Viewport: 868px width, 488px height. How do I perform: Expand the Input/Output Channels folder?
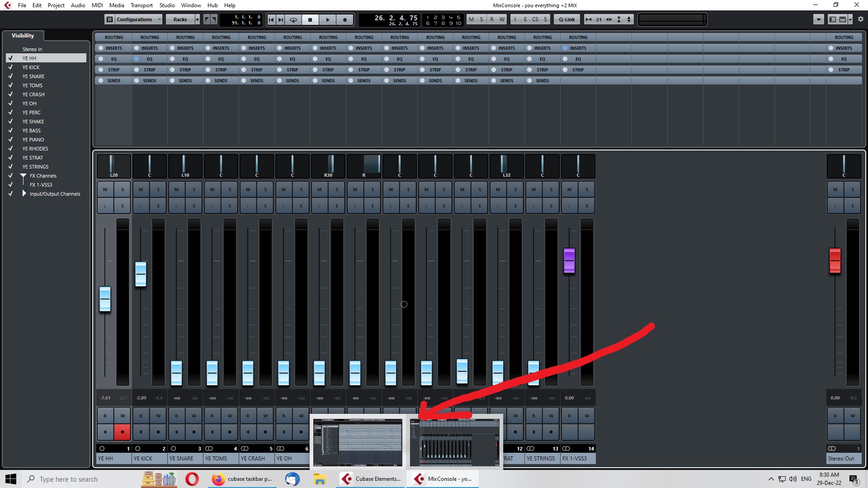(x=24, y=194)
